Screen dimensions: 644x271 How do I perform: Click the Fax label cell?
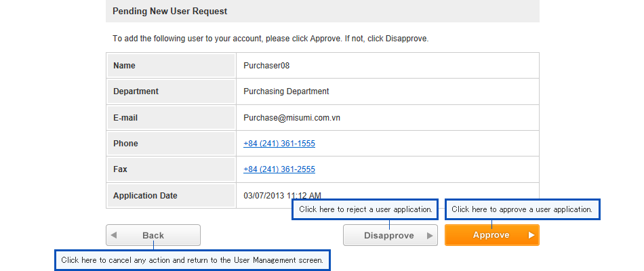click(x=171, y=169)
